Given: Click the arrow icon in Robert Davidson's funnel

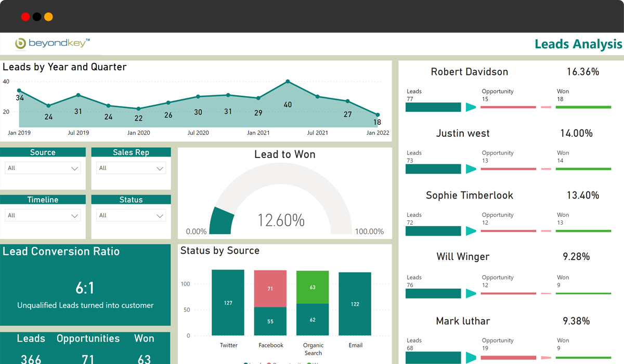Looking at the screenshot, I should point(471,107).
